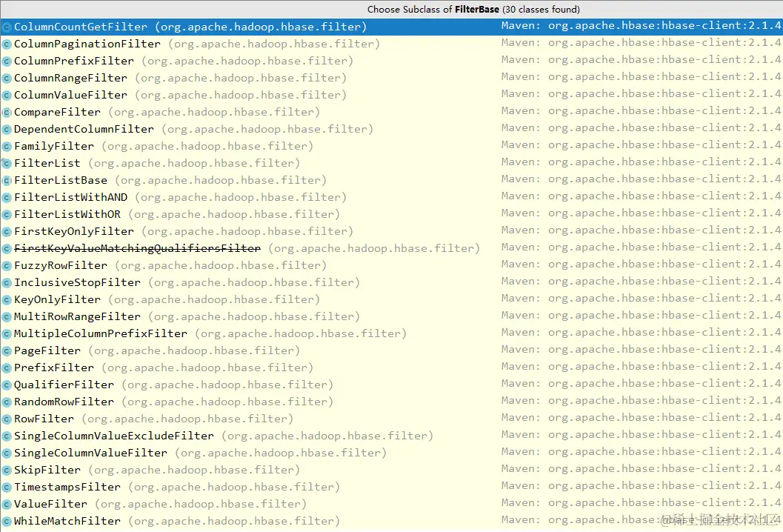Click the class icon beside ColumnPaginationFilter

(x=7, y=44)
